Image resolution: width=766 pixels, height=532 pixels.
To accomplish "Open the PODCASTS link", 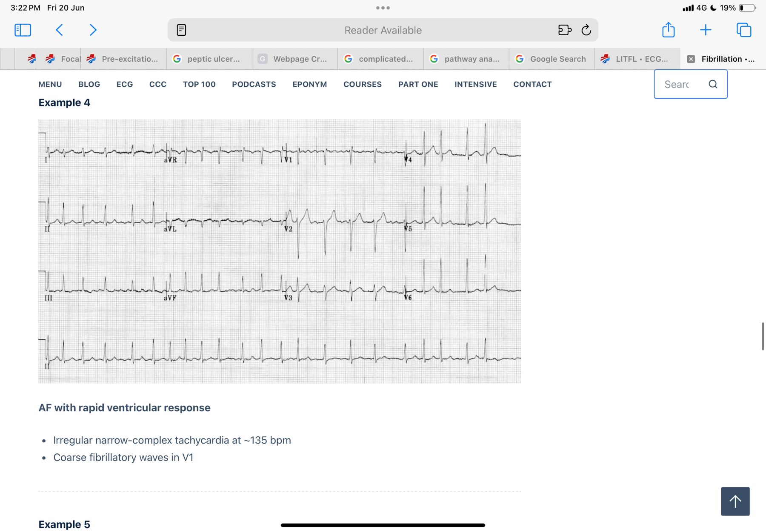I will tap(254, 84).
